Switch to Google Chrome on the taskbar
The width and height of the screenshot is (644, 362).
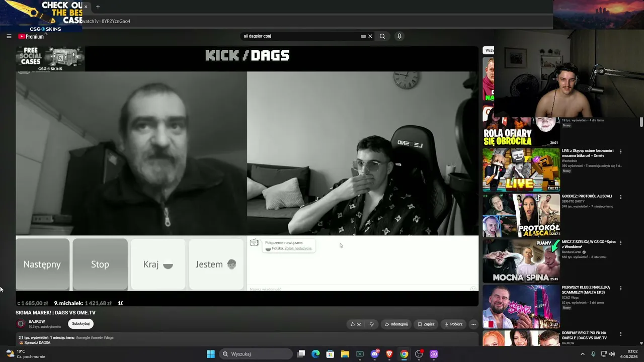tap(404, 354)
